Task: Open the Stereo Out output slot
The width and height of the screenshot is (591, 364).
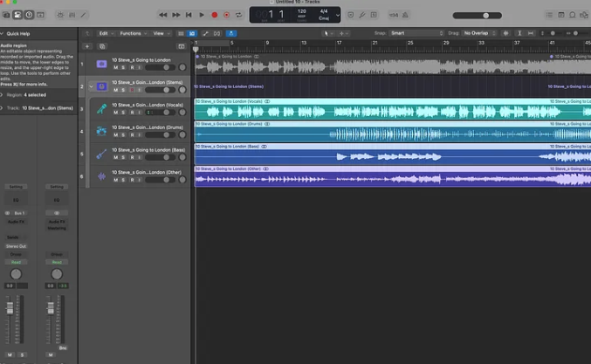Action: point(16,246)
